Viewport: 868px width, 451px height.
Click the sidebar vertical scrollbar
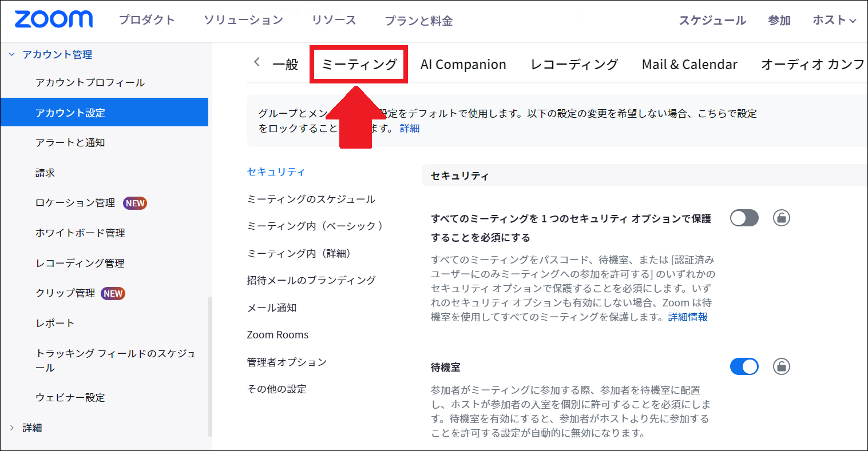tap(210, 366)
